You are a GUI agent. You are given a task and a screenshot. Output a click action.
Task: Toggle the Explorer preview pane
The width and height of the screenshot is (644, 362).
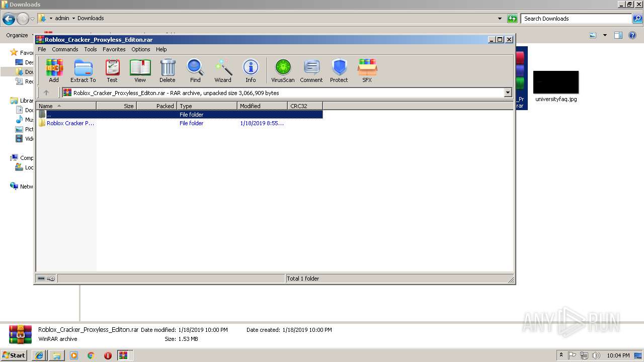click(x=618, y=35)
